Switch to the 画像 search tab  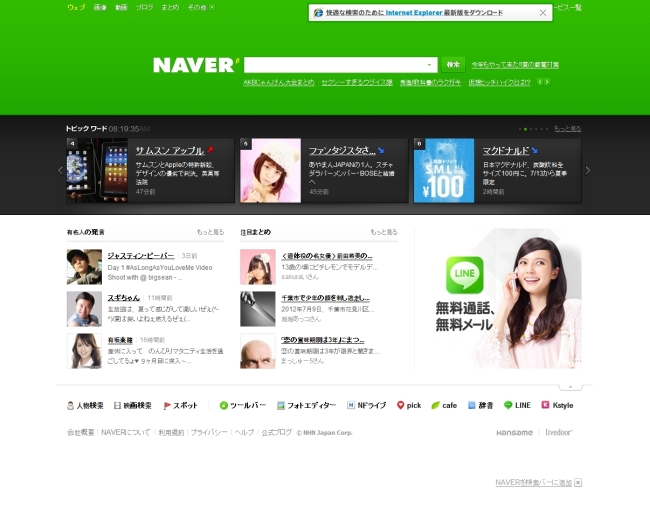click(x=100, y=7)
